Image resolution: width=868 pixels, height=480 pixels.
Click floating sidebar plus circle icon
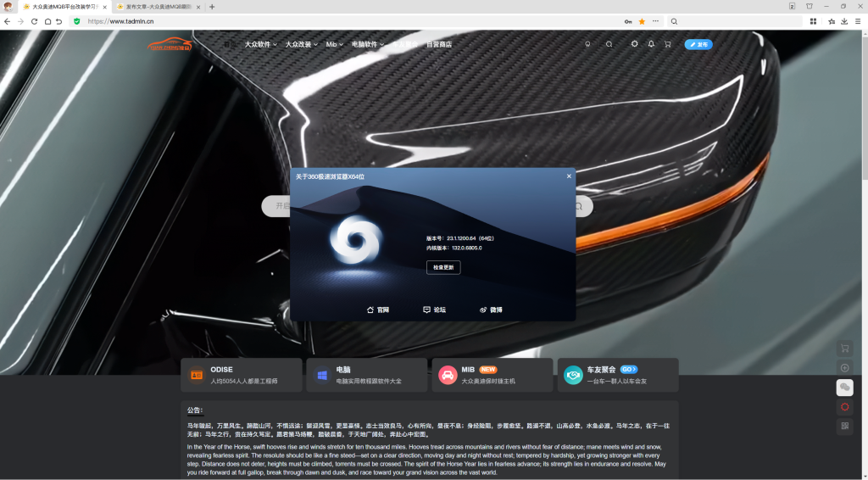[845, 367]
